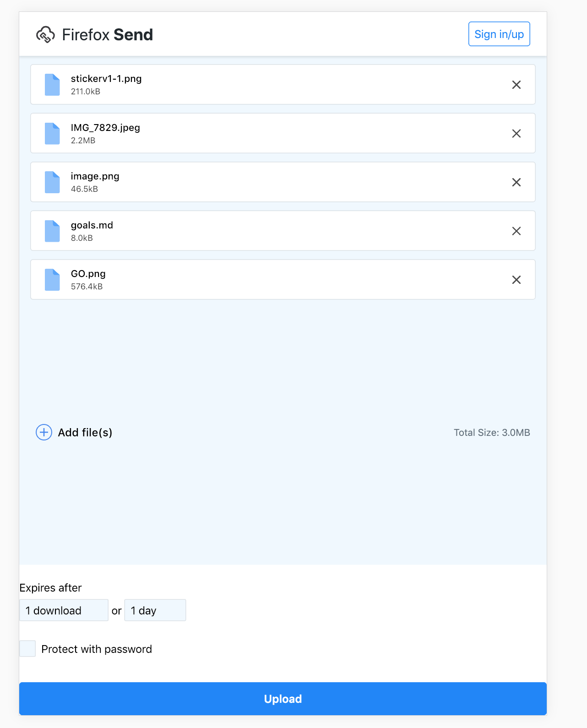This screenshot has width=587, height=728.
Task: Start the Upload
Action: pyautogui.click(x=283, y=699)
